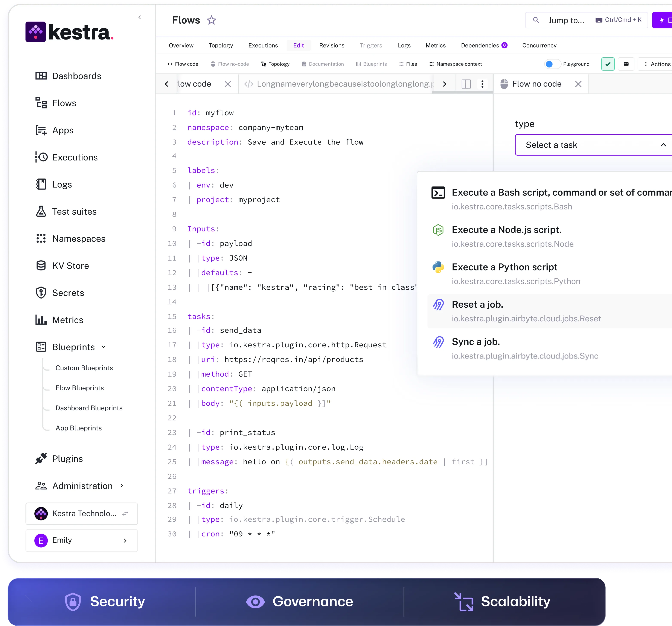This screenshot has height=626, width=672.
Task: Click the green validation checkmark button
Action: [x=608, y=64]
